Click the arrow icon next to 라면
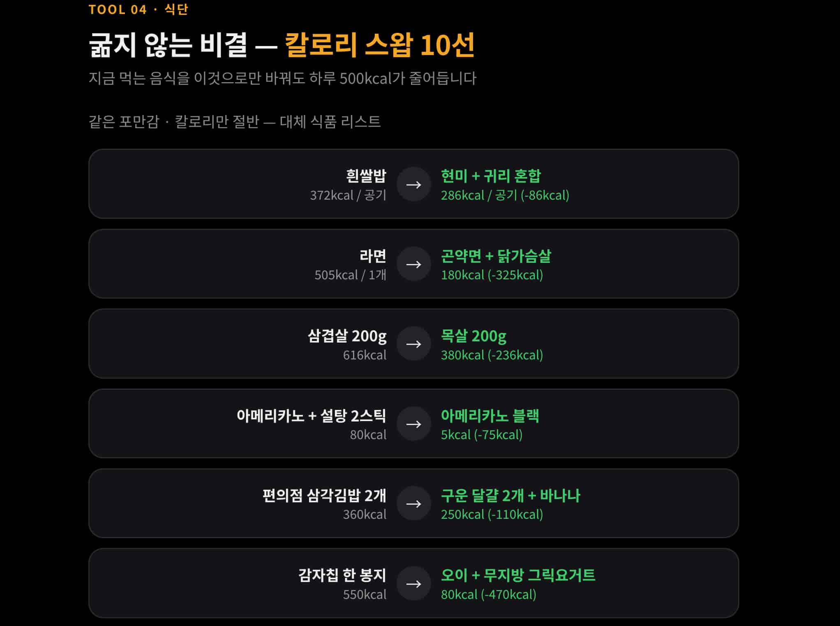The width and height of the screenshot is (840, 626). click(x=413, y=264)
